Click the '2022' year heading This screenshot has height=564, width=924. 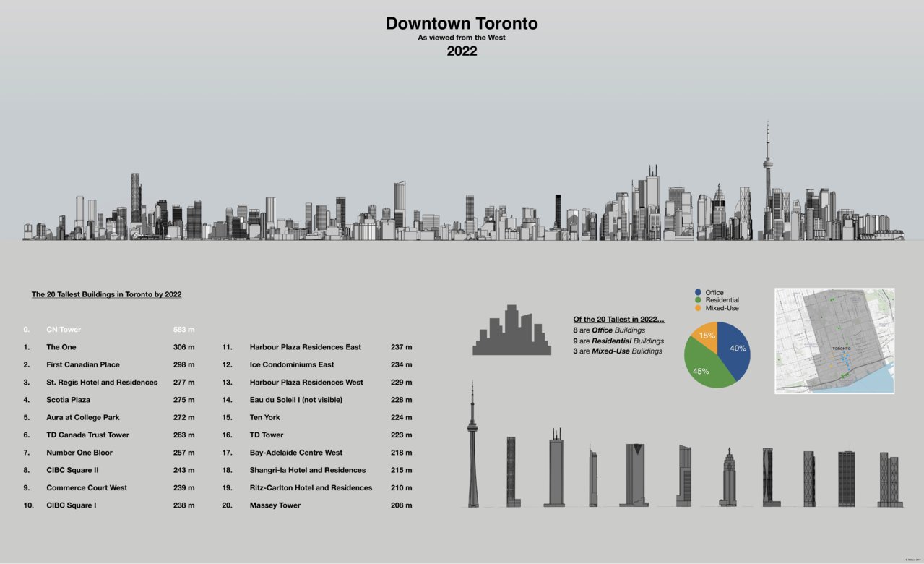point(462,51)
